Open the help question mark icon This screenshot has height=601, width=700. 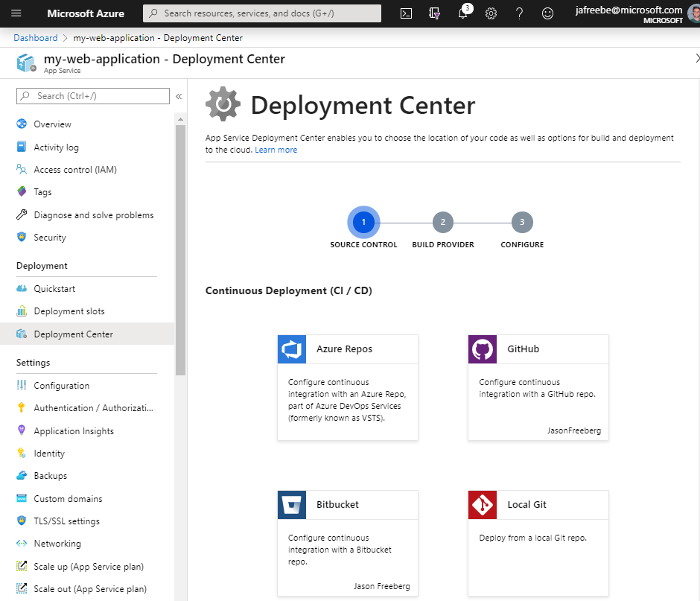click(x=519, y=13)
